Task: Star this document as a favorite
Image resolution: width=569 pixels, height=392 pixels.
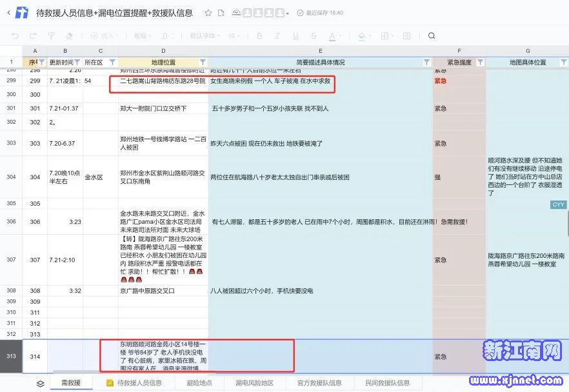Action: coord(208,13)
